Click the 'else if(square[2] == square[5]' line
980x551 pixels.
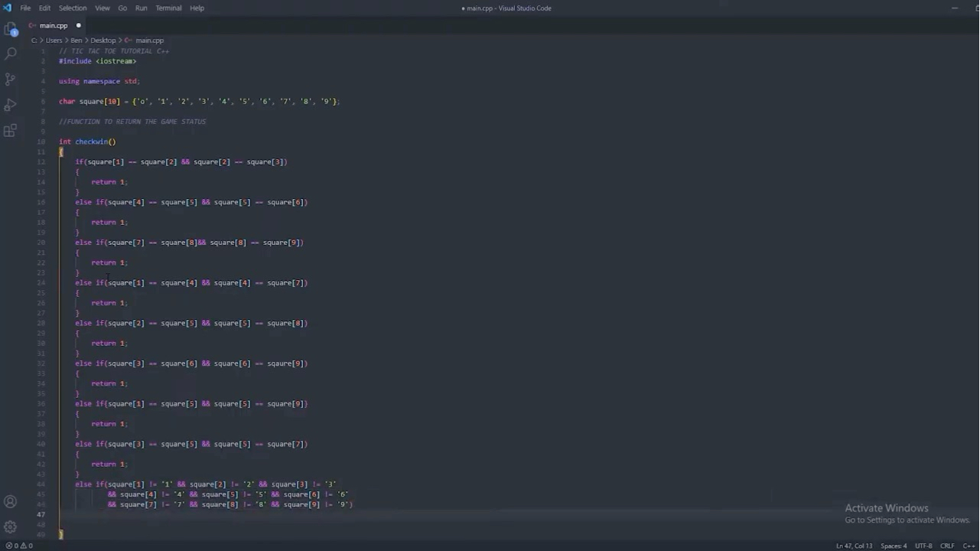click(x=191, y=323)
